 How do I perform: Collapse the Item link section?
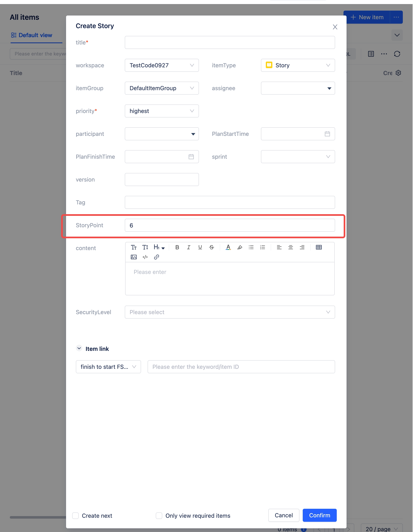click(x=79, y=348)
